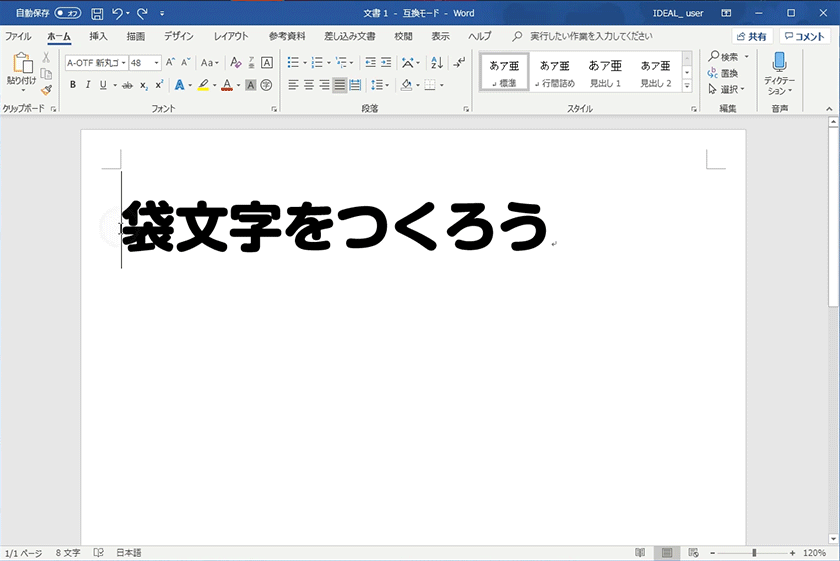Screen dimensions: 840x561
Task: Clear all formatting icon
Action: pos(235,63)
